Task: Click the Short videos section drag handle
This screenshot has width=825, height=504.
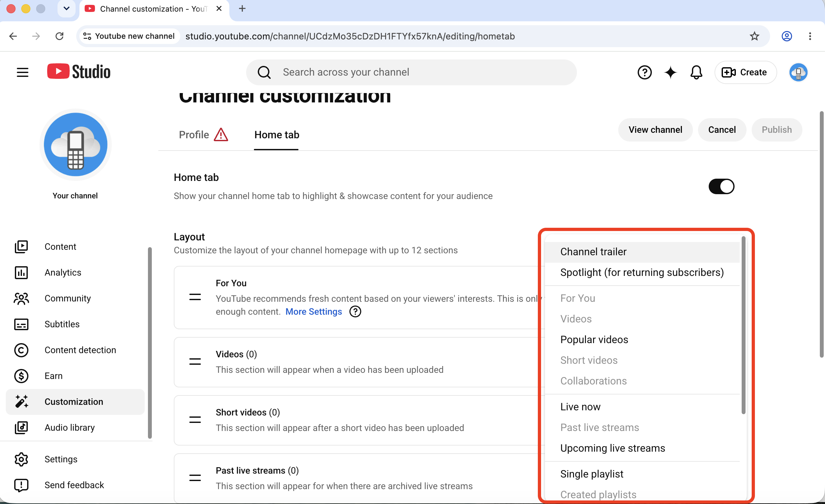Action: pos(195,420)
